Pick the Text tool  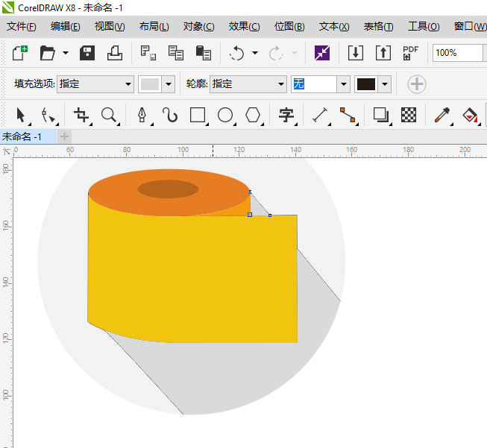pyautogui.click(x=286, y=115)
